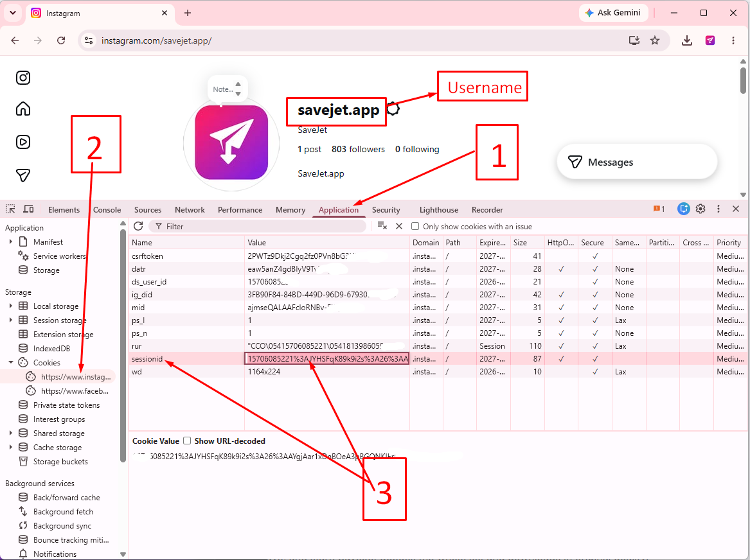Open the Recorder tab
The image size is (750, 560).
click(x=487, y=210)
